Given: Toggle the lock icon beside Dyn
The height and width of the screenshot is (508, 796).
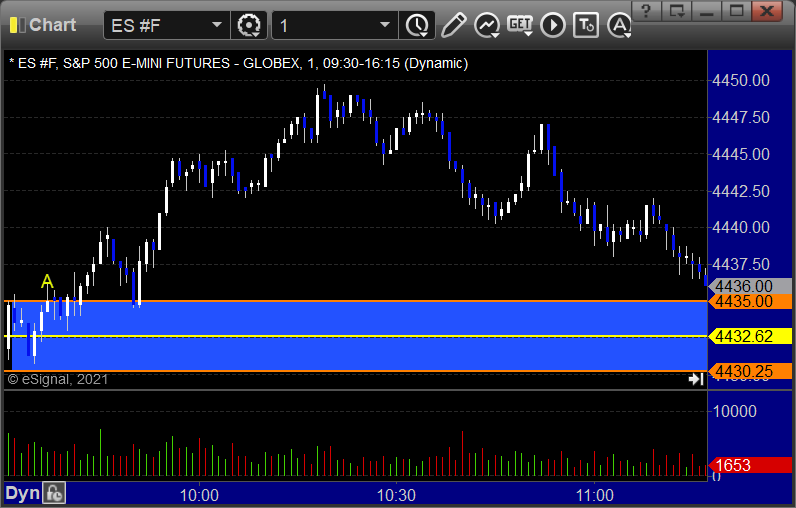Looking at the screenshot, I should [x=54, y=493].
